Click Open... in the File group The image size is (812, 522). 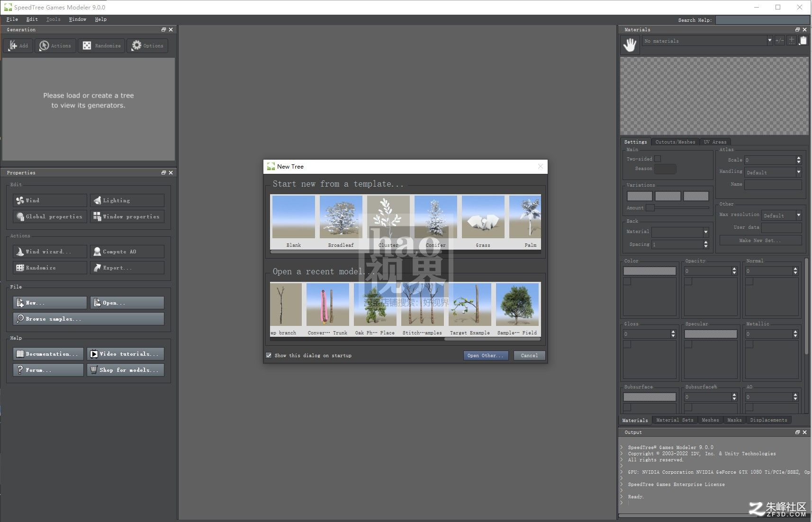[127, 303]
